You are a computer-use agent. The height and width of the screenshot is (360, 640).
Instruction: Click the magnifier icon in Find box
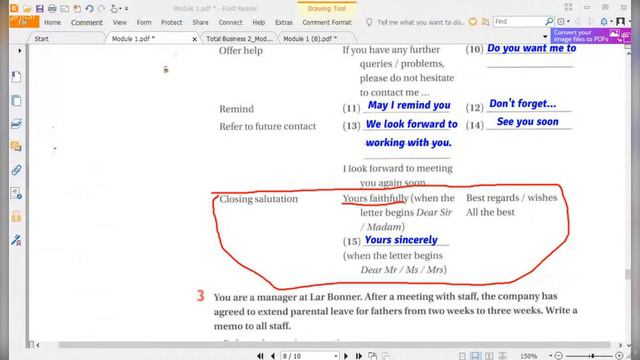click(549, 21)
